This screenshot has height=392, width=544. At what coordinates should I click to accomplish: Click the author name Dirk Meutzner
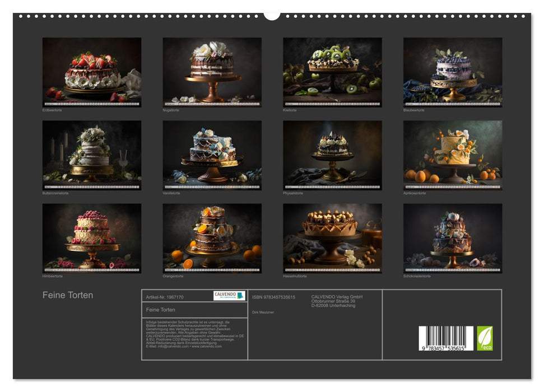(x=263, y=312)
